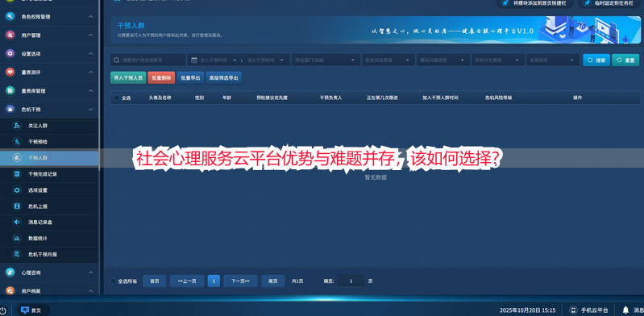Click the 干预负责人 column header
The image size is (644, 316).
pyautogui.click(x=330, y=98)
